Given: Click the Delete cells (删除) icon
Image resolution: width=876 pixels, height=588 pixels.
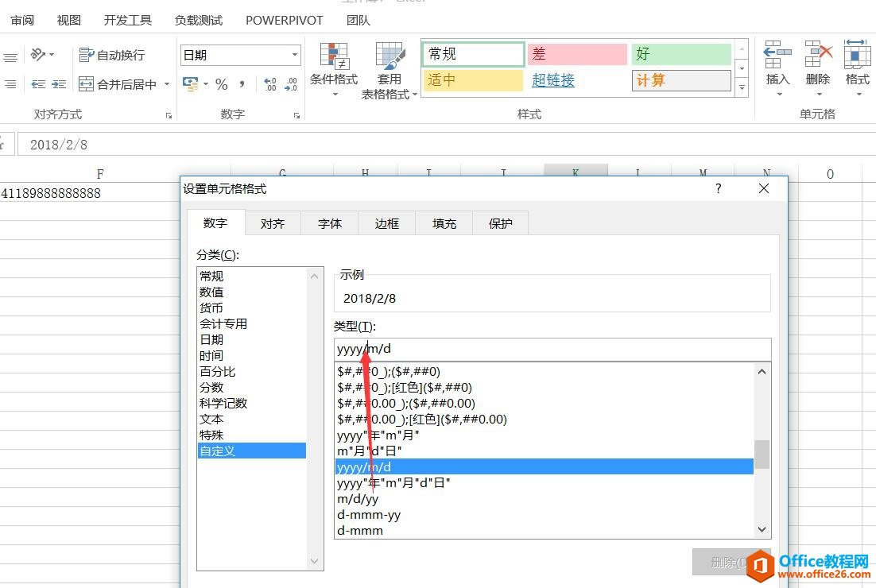Looking at the screenshot, I should 817,65.
